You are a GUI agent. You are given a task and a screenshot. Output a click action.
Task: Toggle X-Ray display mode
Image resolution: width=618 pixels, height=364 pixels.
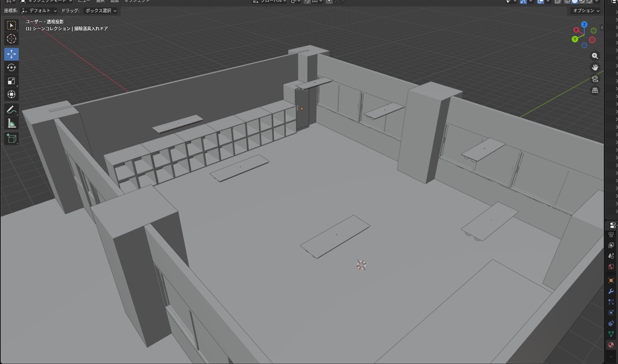coord(558,1)
